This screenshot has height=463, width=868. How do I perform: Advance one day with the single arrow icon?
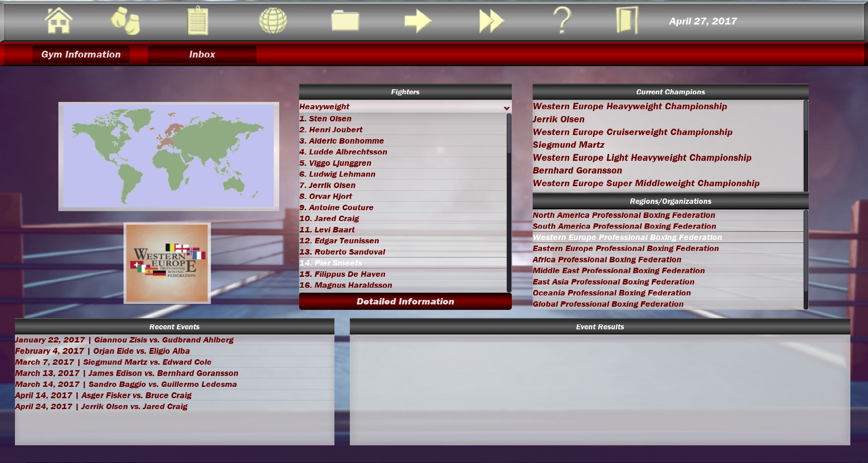coord(419,20)
